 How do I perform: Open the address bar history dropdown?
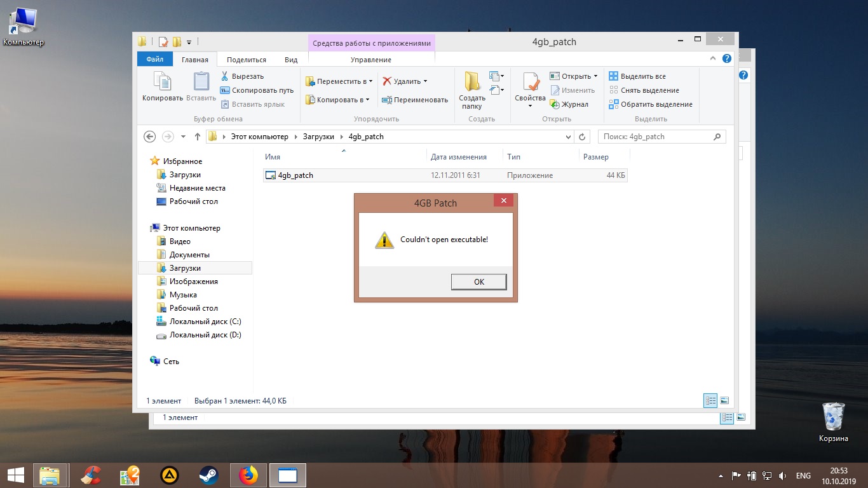pyautogui.click(x=568, y=137)
